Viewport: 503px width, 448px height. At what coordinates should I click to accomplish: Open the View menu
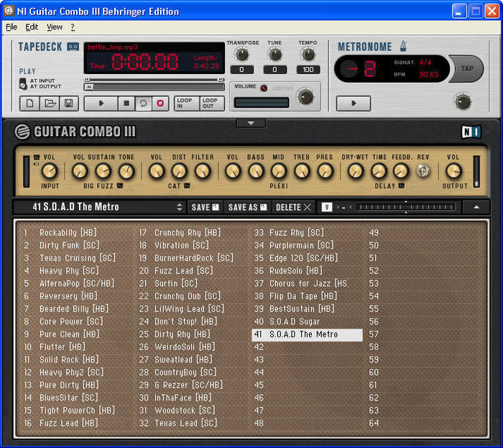click(55, 27)
